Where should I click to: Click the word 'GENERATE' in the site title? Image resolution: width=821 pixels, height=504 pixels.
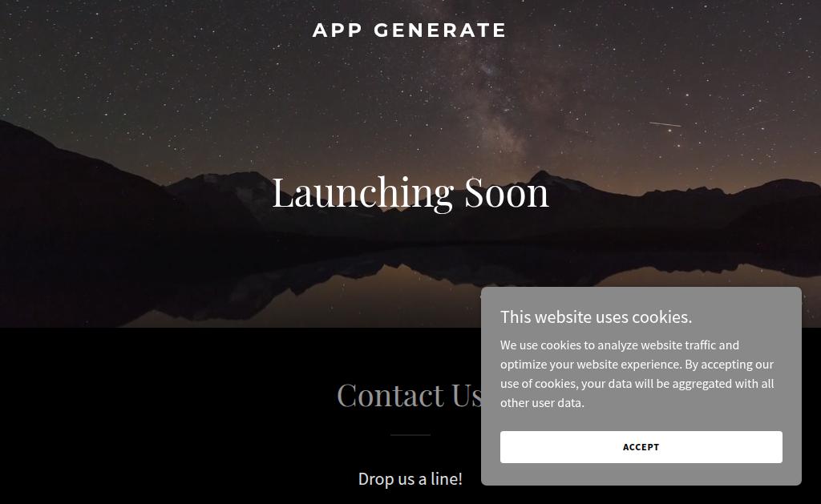[x=440, y=30]
